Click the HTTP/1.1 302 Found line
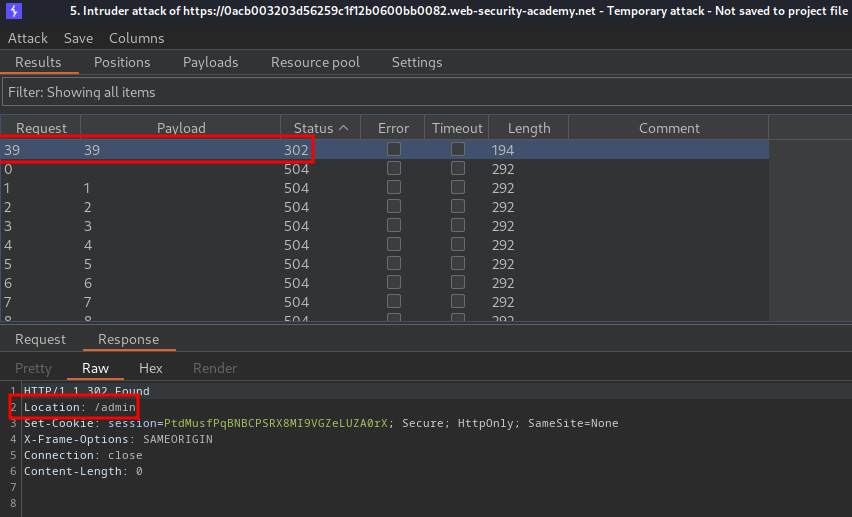The width and height of the screenshot is (852, 517). (x=87, y=391)
